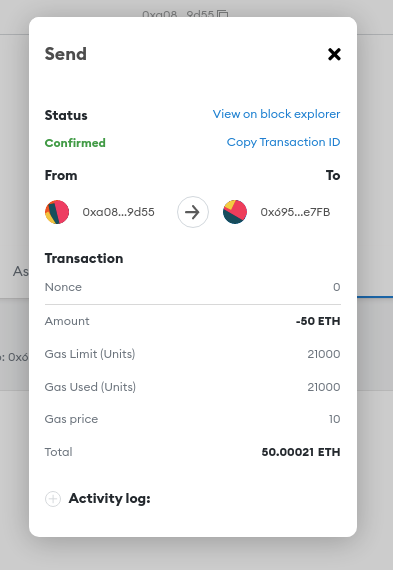The height and width of the screenshot is (570, 393).
Task: Click sender account identicon avatar
Action: pos(57,212)
